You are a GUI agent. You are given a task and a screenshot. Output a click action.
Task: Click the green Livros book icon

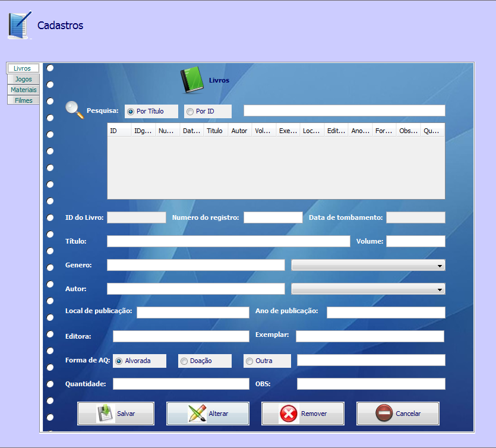tap(192, 80)
